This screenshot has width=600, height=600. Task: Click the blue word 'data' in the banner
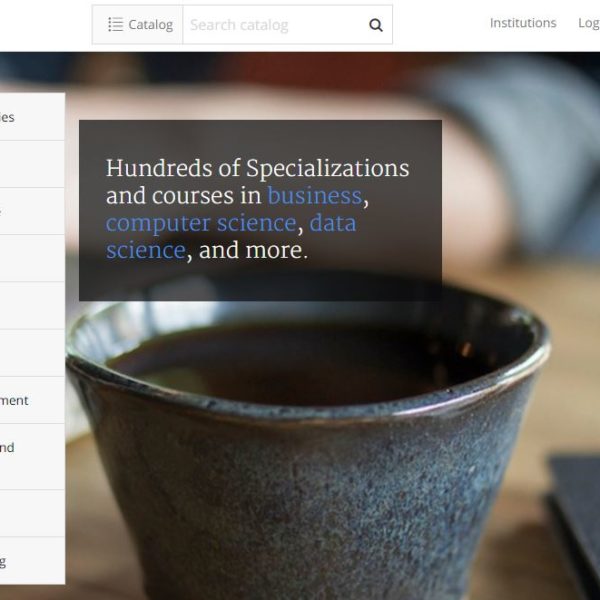tap(333, 223)
